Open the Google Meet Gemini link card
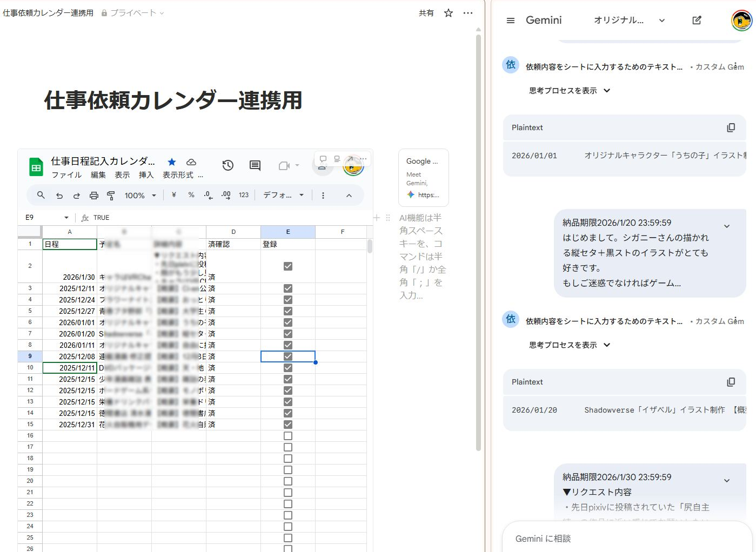The image size is (756, 552). click(423, 178)
